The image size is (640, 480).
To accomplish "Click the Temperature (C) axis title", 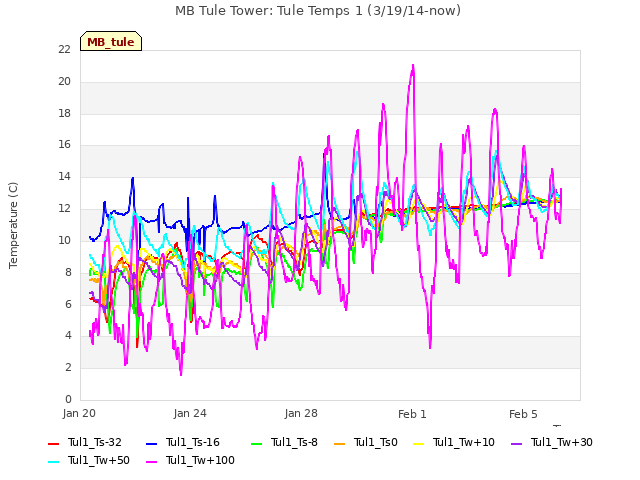I will (13, 225).
